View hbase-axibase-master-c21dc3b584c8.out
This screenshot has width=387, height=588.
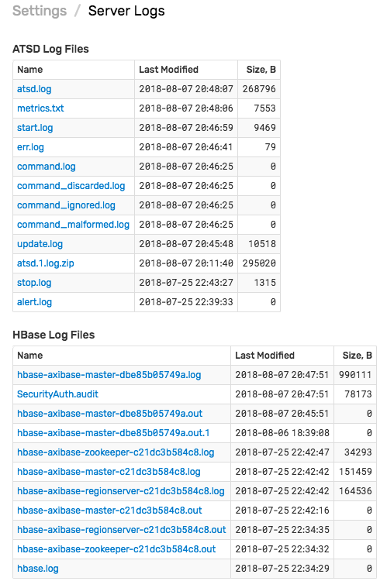point(109,511)
